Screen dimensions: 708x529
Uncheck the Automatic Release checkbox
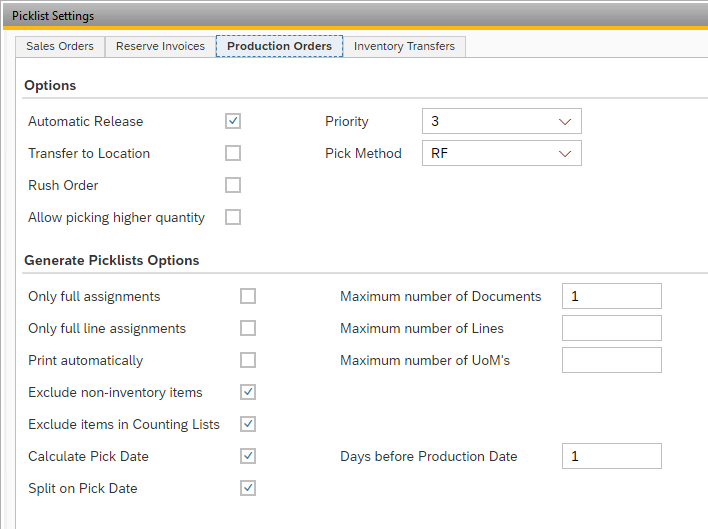pos(233,121)
